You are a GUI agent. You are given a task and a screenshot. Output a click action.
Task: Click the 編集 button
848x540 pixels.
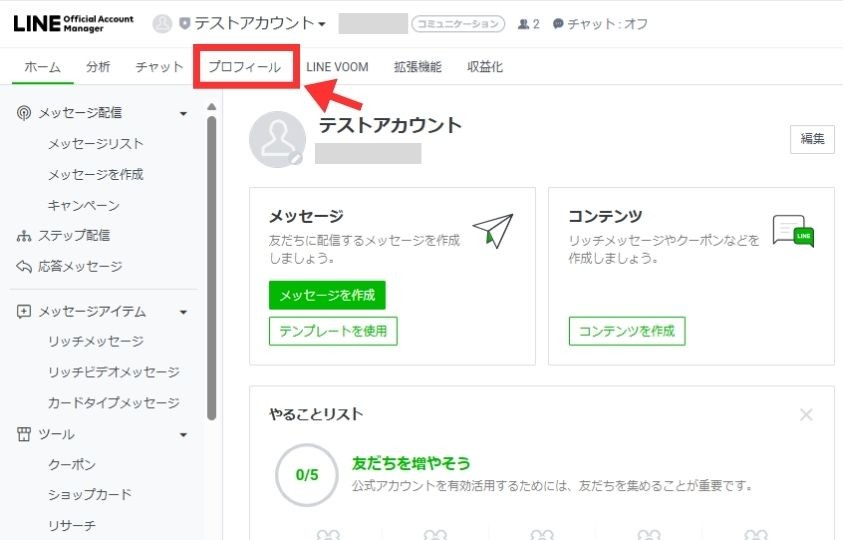[812, 139]
